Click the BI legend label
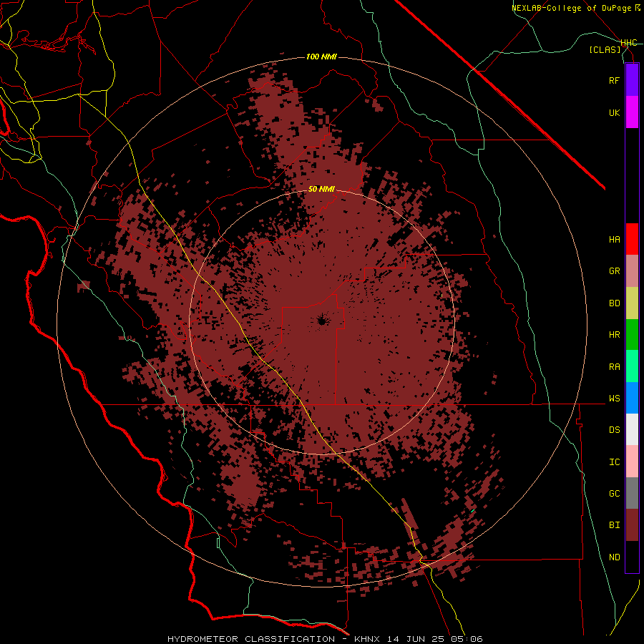The width and height of the screenshot is (644, 644). tap(614, 525)
